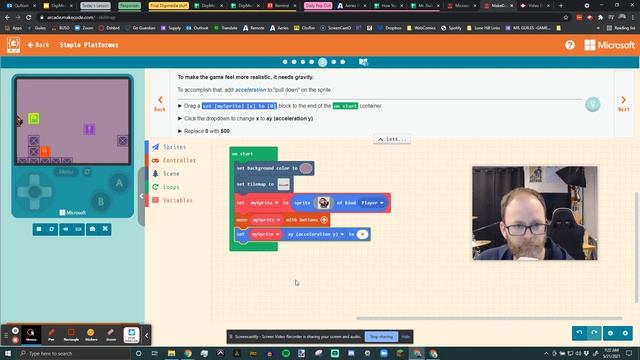The image size is (640, 360).
Task: Select the Pen tool in Screencastify toolbar
Action: pos(51,335)
